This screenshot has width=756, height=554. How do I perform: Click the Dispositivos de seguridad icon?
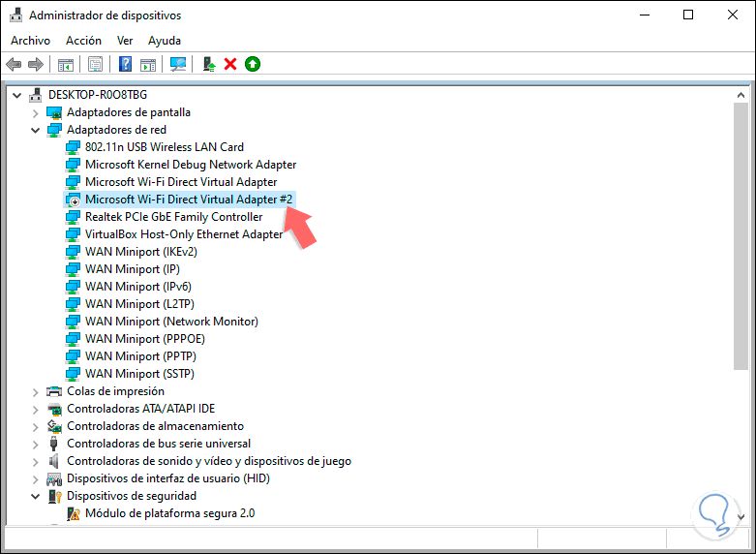pyautogui.click(x=55, y=496)
